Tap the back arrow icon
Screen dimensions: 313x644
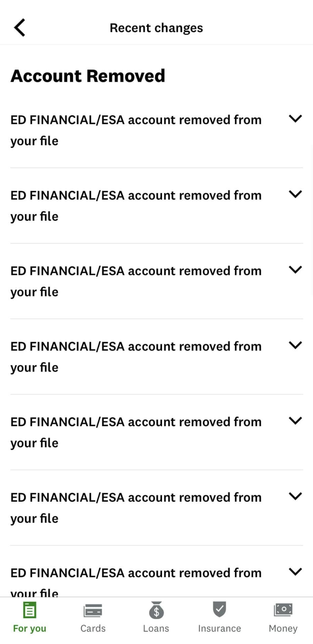click(19, 27)
